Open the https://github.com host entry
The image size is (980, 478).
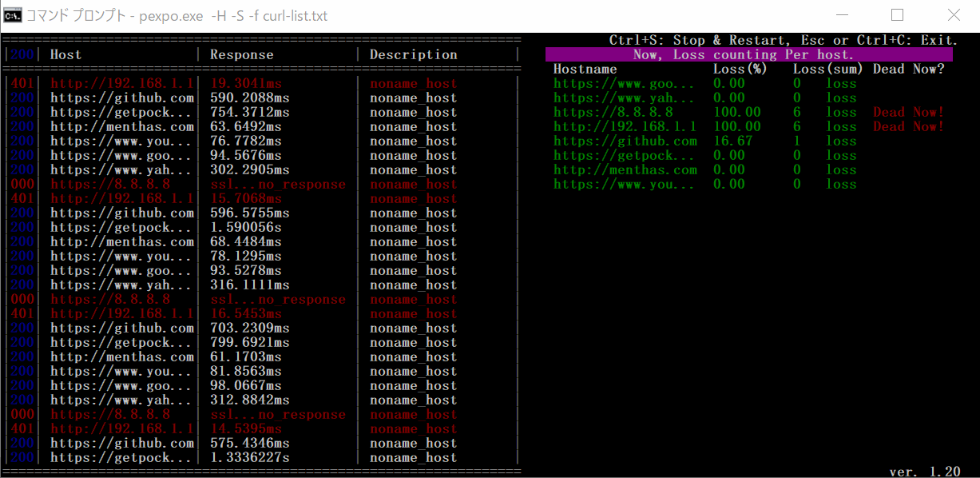click(121, 98)
